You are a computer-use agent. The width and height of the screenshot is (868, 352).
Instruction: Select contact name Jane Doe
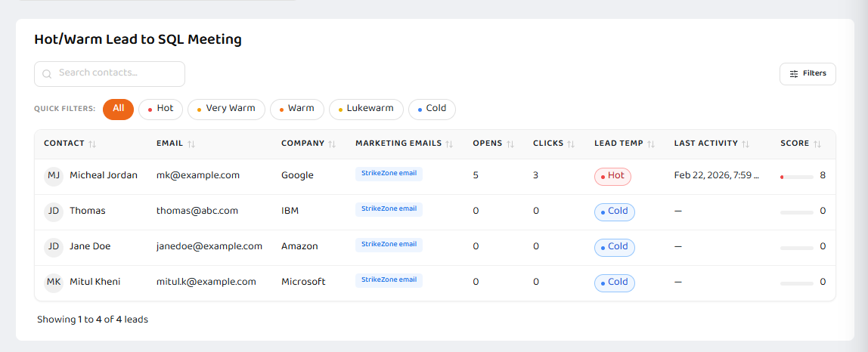point(90,246)
